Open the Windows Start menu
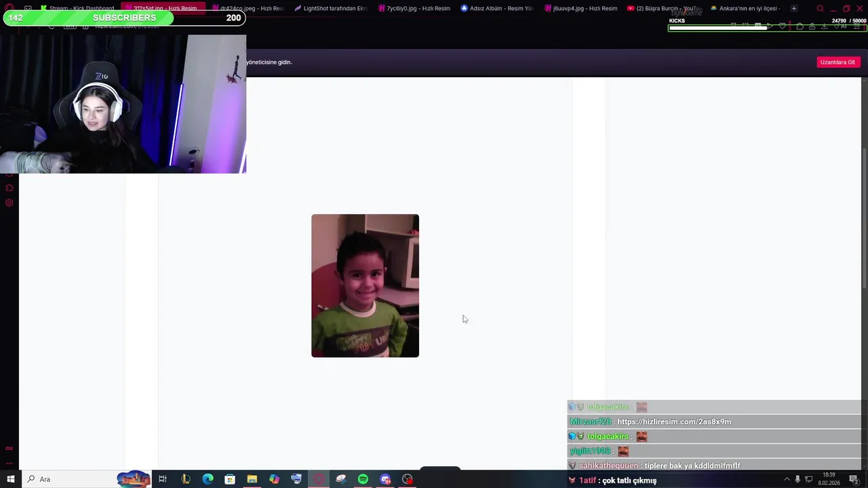Screen dimensions: 868x488 pos(10,479)
